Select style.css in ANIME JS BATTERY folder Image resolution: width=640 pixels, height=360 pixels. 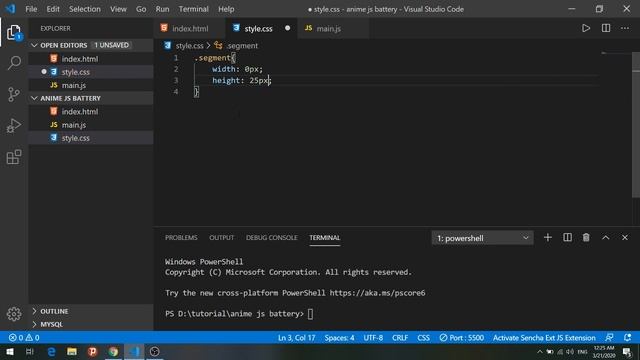(x=91, y=138)
